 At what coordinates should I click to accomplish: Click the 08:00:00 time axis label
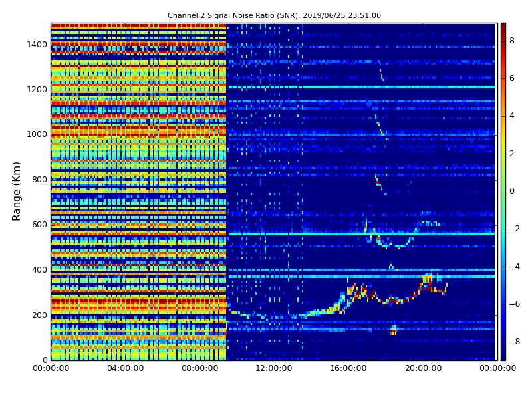pos(200,368)
